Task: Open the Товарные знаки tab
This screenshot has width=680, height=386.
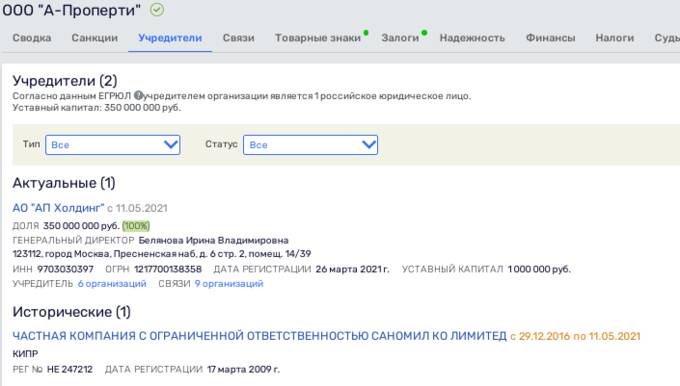Action: [x=318, y=38]
